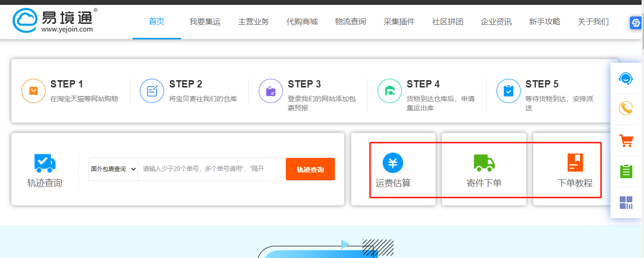
Task: Open customer service headset icon in sidebar
Action: tap(626, 78)
